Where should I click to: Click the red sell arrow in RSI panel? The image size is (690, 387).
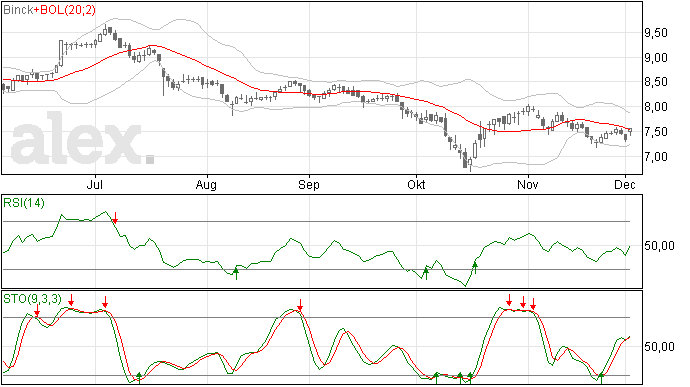click(115, 217)
